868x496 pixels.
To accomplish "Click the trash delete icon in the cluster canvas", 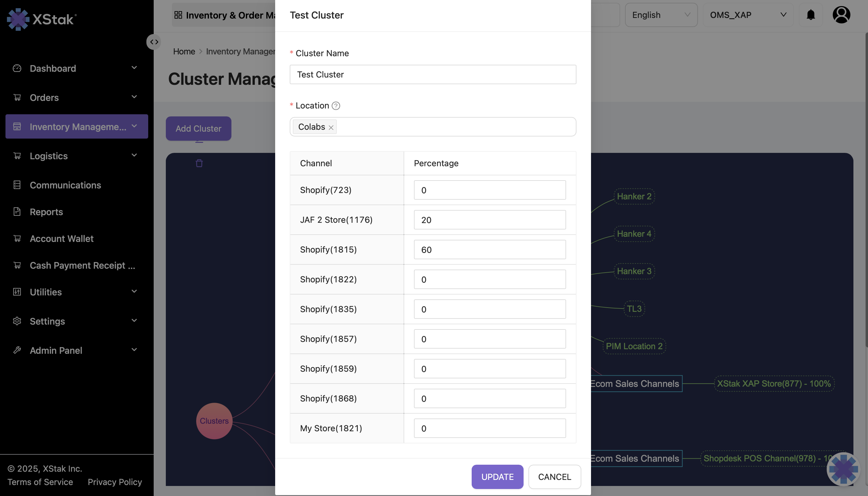I will click(199, 163).
